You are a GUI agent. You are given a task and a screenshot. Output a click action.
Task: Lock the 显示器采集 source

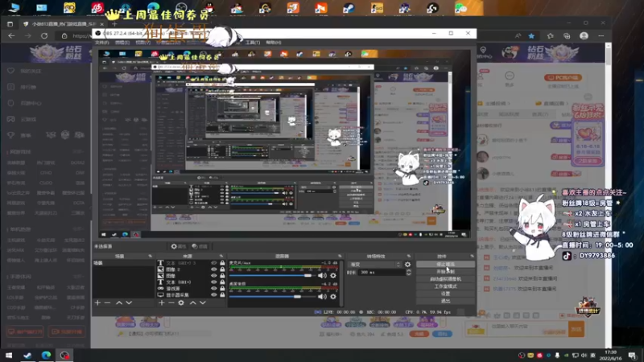point(222,294)
